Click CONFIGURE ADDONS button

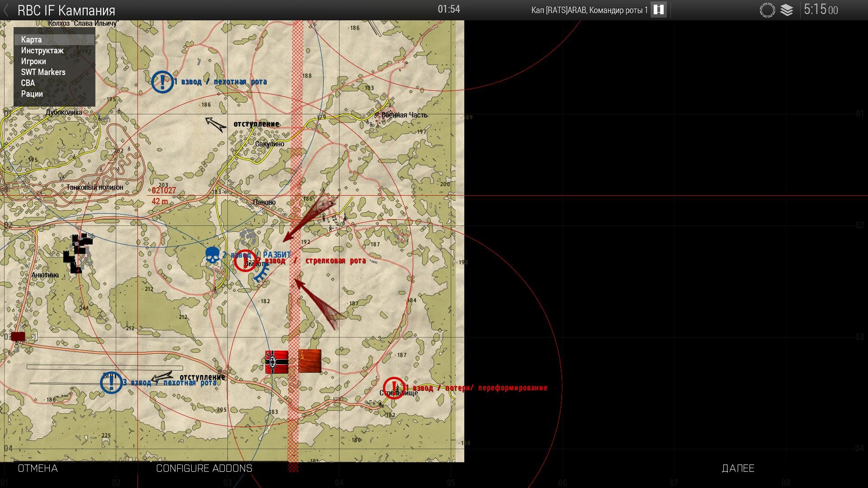[x=204, y=469]
